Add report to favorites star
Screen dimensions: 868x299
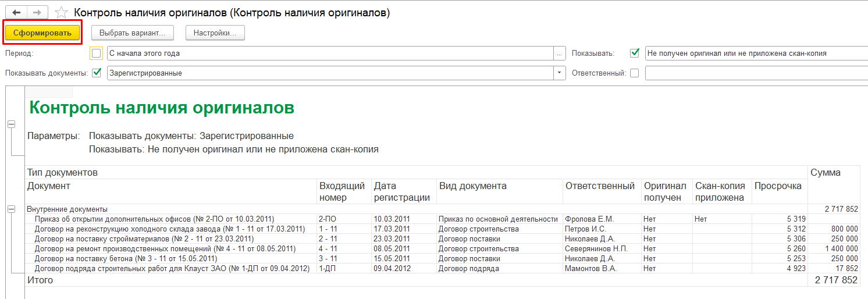click(61, 12)
